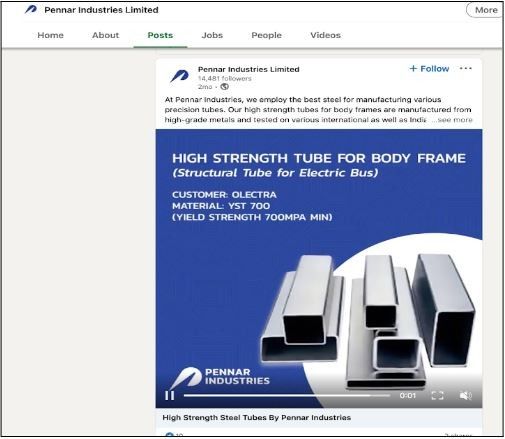Open Pennar Industries Limited post author link

coord(248,69)
